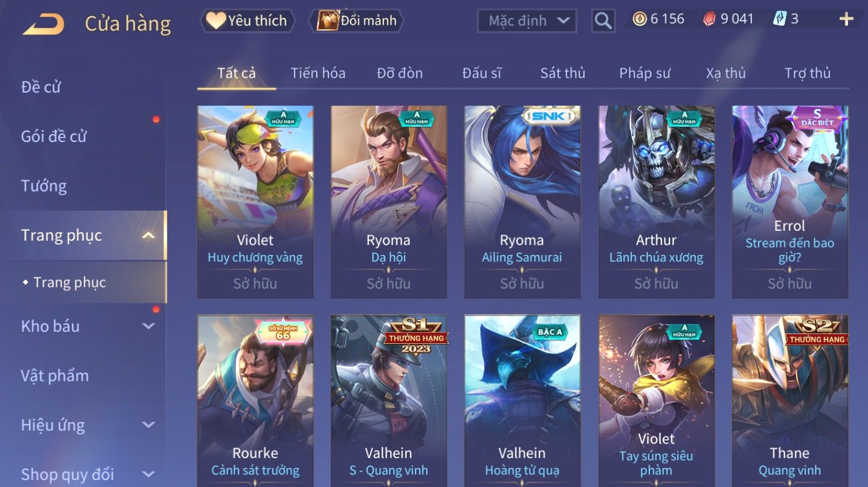Image resolution: width=868 pixels, height=487 pixels.
Task: Collapse the Trang phục section chevron
Action: (148, 235)
